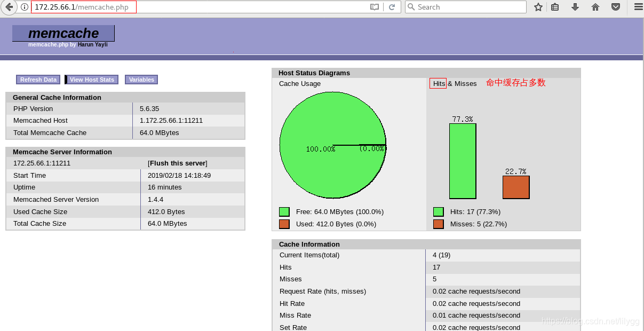Click the Cache Information header

(x=426, y=245)
